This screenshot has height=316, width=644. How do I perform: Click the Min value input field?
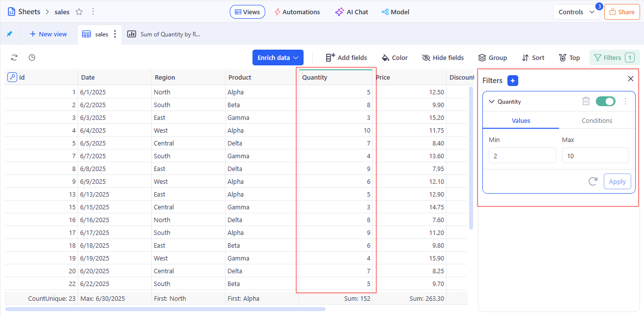[x=522, y=156]
